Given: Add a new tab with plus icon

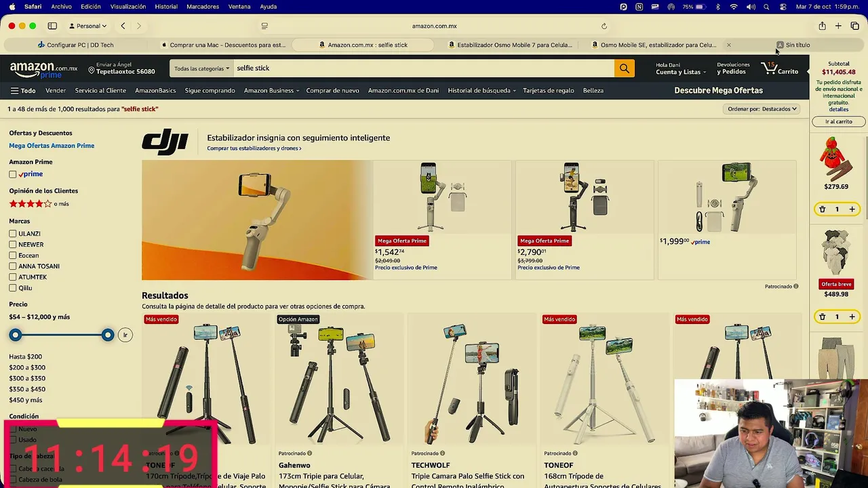Looking at the screenshot, I should [x=838, y=26].
